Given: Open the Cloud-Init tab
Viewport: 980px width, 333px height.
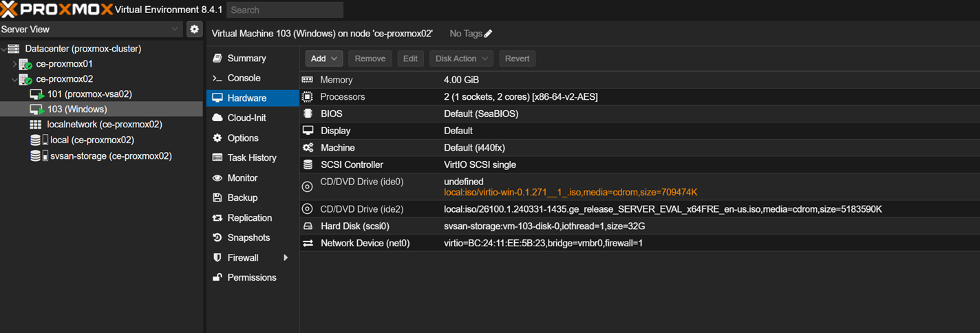Looking at the screenshot, I should point(253,118).
